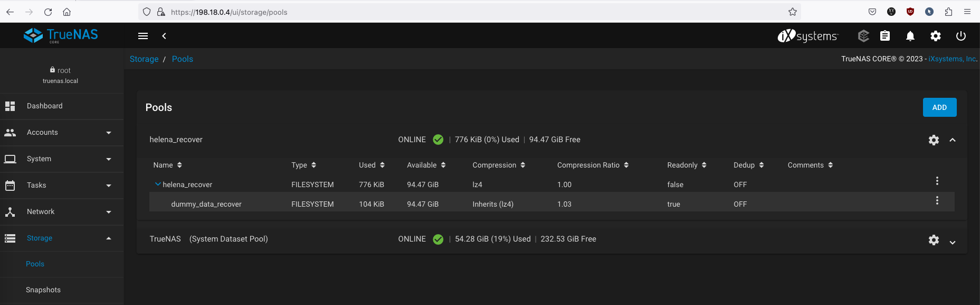Reload the browser page
Screen dimensions: 980x305
pos(48,12)
